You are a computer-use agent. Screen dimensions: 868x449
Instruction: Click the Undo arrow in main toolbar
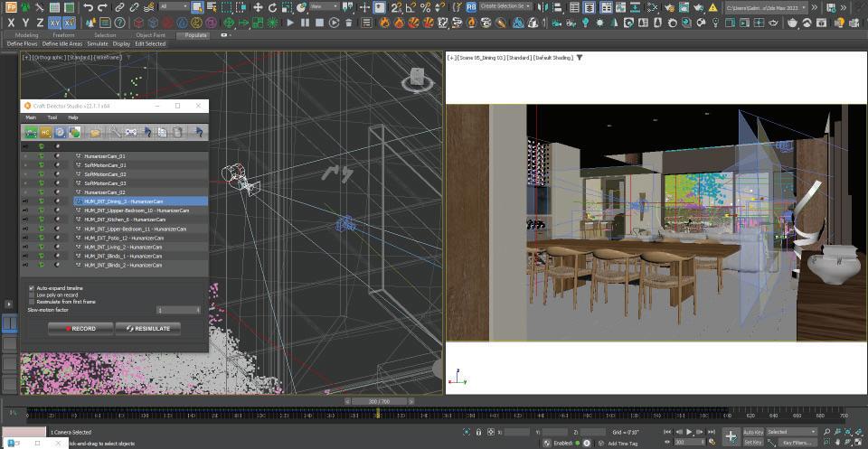point(89,7)
